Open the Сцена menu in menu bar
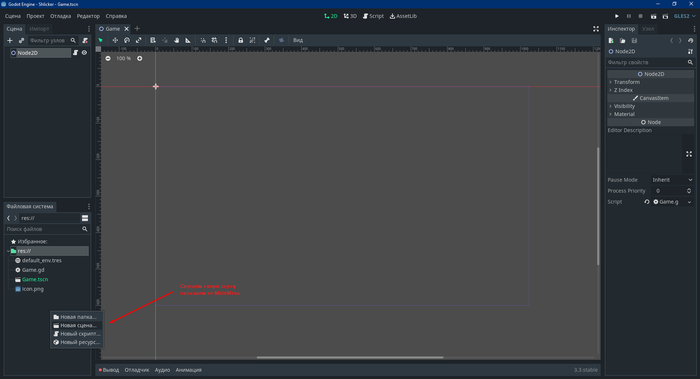The width and height of the screenshot is (700, 379). click(13, 16)
